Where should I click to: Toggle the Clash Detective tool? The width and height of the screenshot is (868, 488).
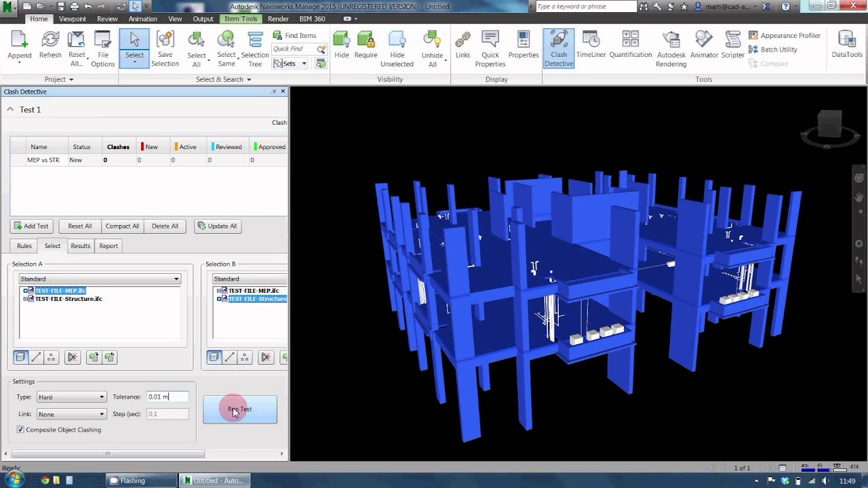coord(559,49)
